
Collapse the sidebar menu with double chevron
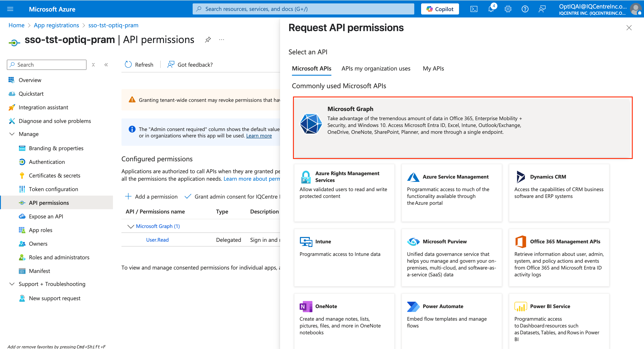pyautogui.click(x=106, y=65)
